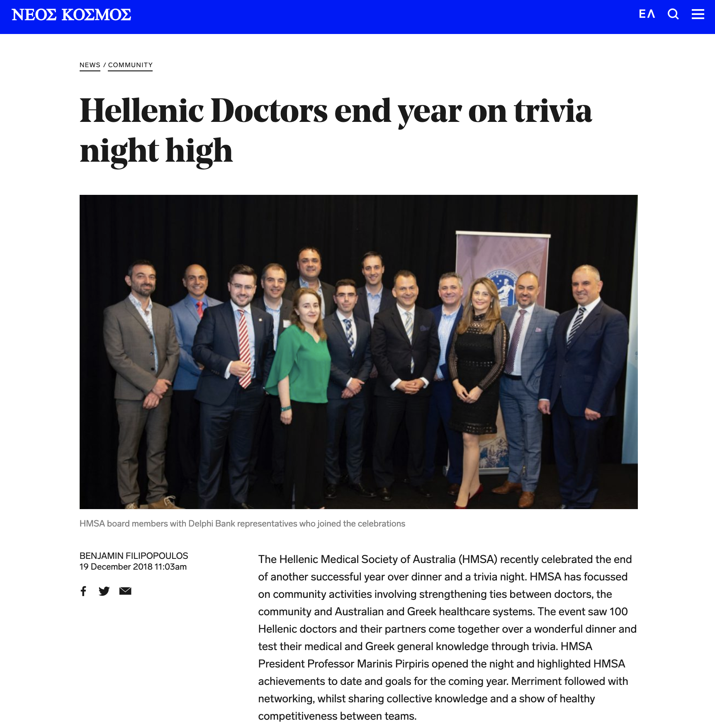Click the HMSA board members group photo
Screen dimensions: 715x728
pyautogui.click(x=358, y=352)
